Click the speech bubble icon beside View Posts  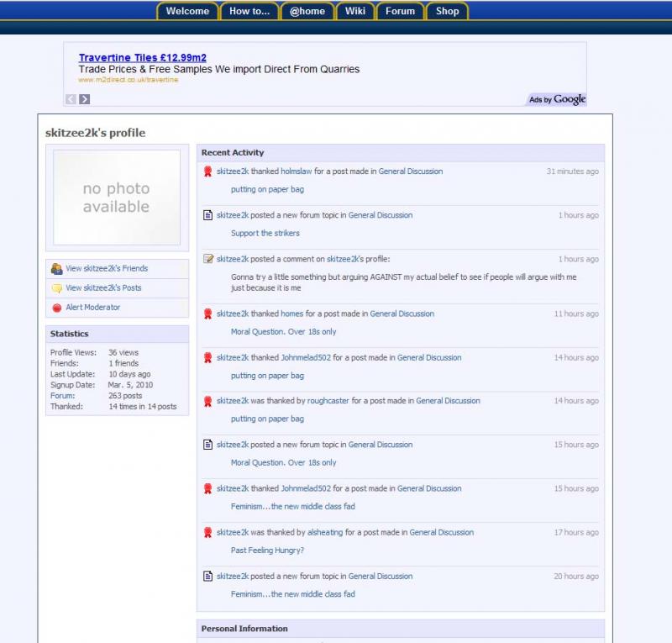click(56, 288)
